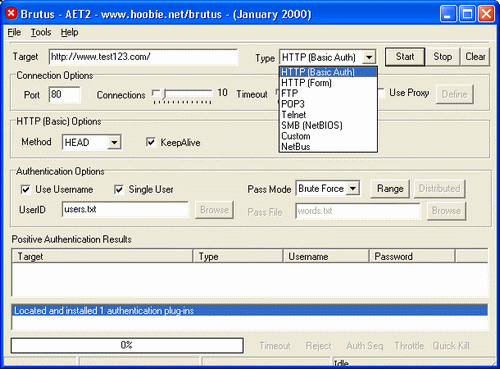Click Browse next to Pass File
This screenshot has width=500, height=369.
point(446,211)
